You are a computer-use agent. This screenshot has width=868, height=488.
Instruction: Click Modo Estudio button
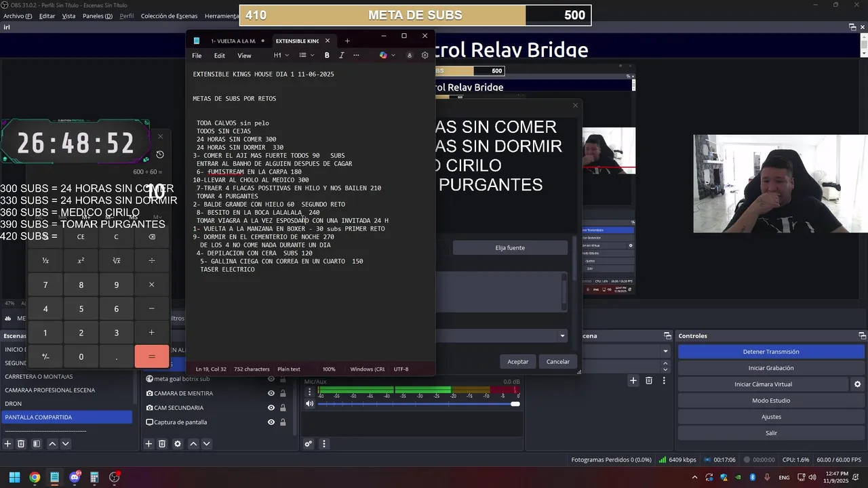771,401
